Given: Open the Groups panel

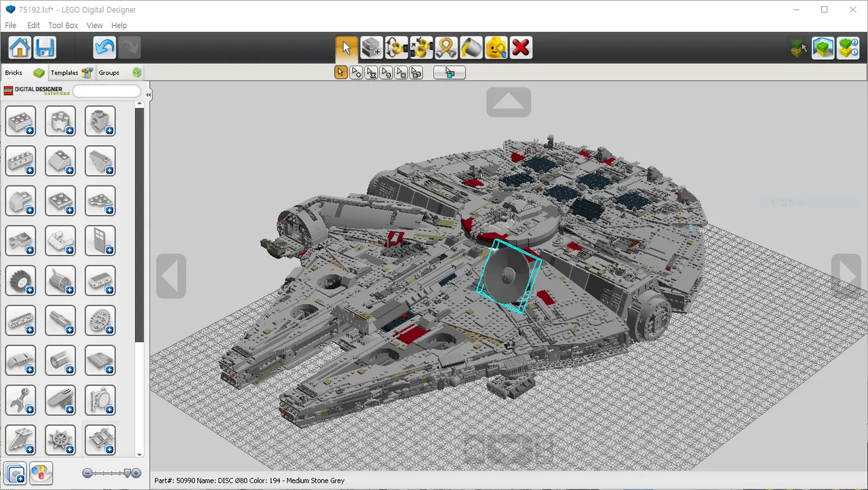Looking at the screenshot, I should (x=108, y=73).
